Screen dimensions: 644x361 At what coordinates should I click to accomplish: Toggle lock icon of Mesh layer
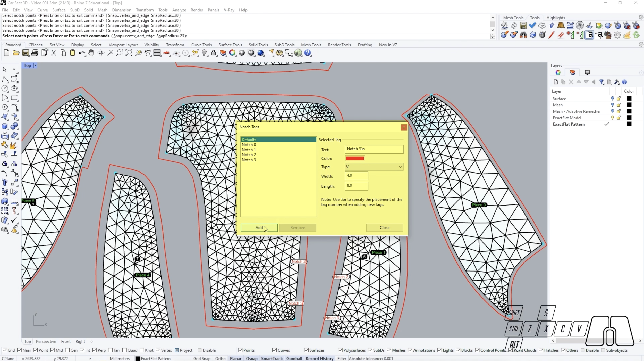pyautogui.click(x=619, y=105)
